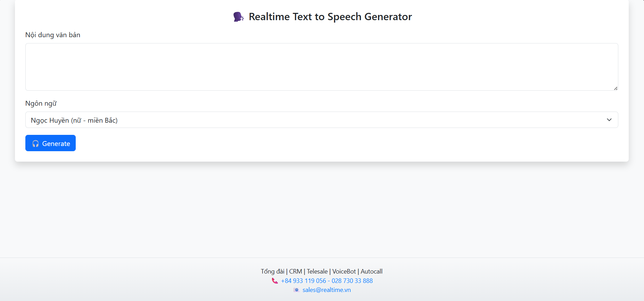The width and height of the screenshot is (644, 301).
Task: Click the 'Realtime Text to Speech Generator' heading
Action: (x=330, y=17)
